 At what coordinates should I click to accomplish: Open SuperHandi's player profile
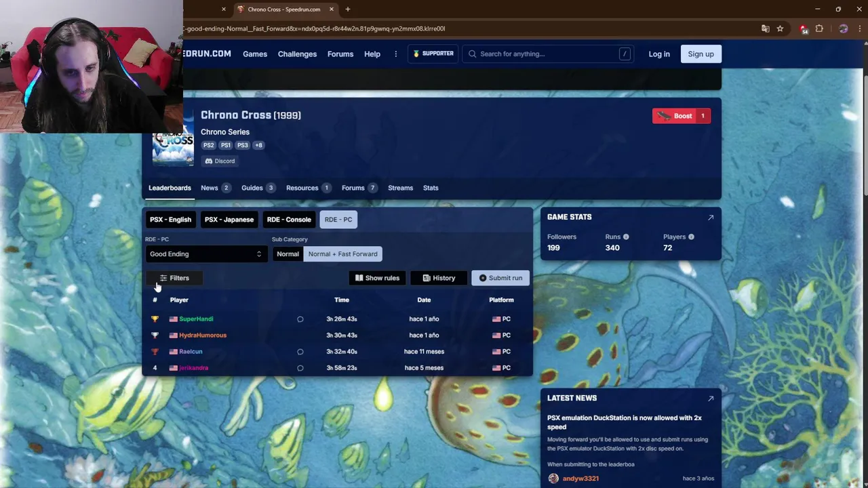click(x=196, y=319)
